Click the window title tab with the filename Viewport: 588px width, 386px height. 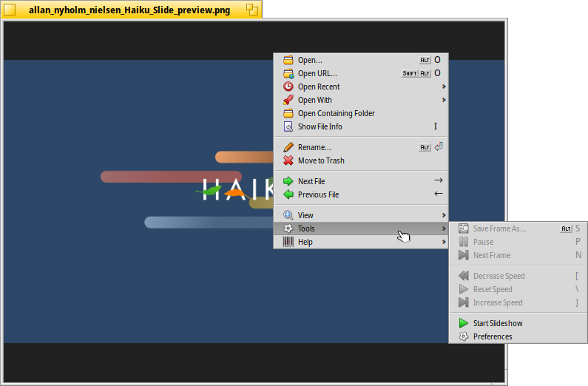tap(129, 10)
